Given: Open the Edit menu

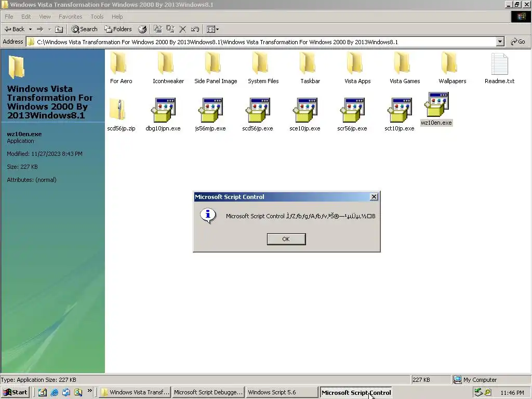Looking at the screenshot, I should (26, 17).
